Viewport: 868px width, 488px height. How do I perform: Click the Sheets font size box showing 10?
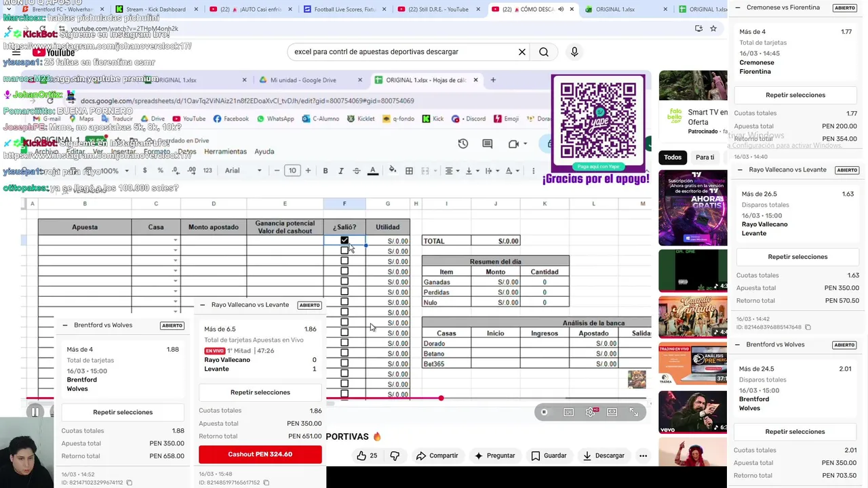pyautogui.click(x=292, y=171)
